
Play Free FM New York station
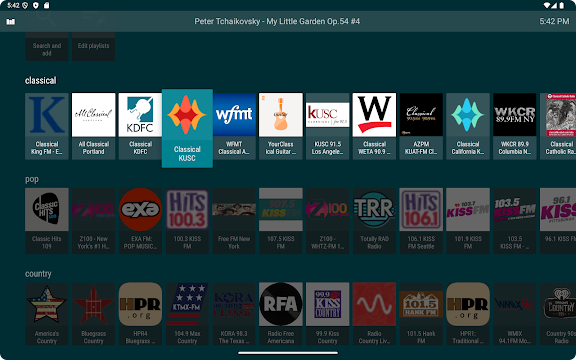[x=234, y=221]
